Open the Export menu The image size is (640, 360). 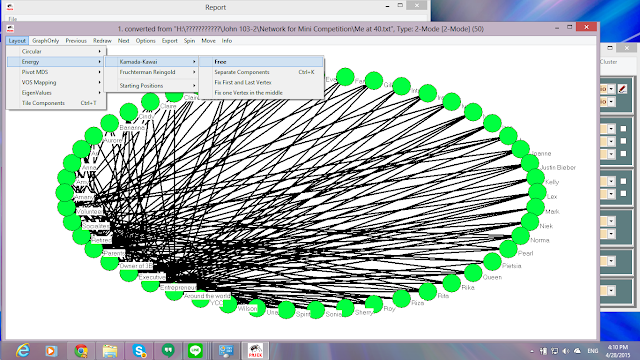click(169, 41)
